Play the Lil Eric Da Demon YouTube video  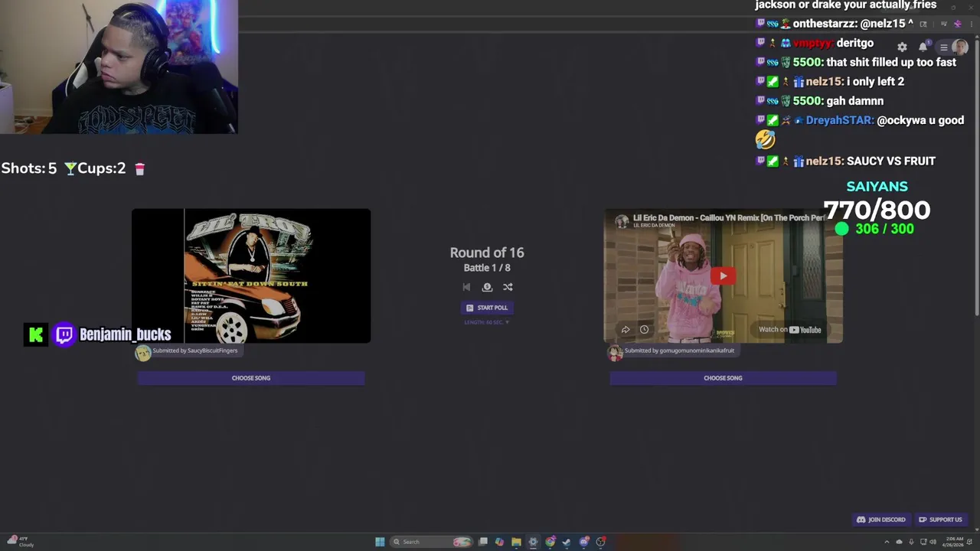(723, 276)
